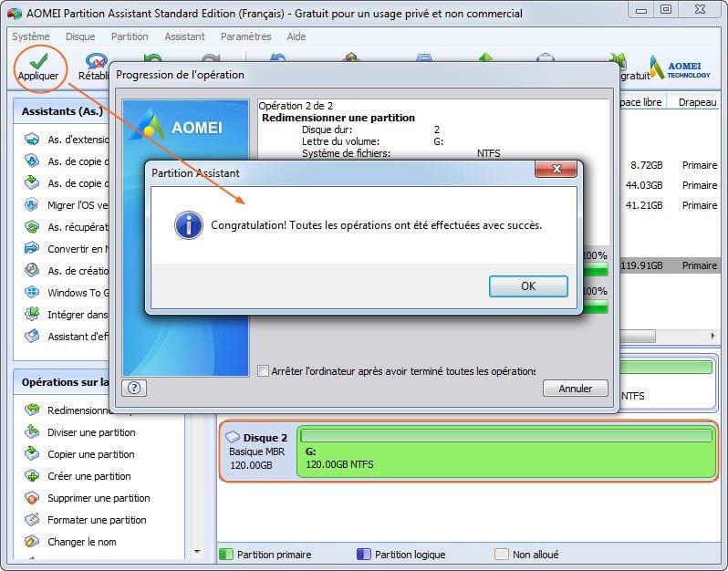
Task: Click the help question mark icon in progress dialog
Action: pos(134,388)
